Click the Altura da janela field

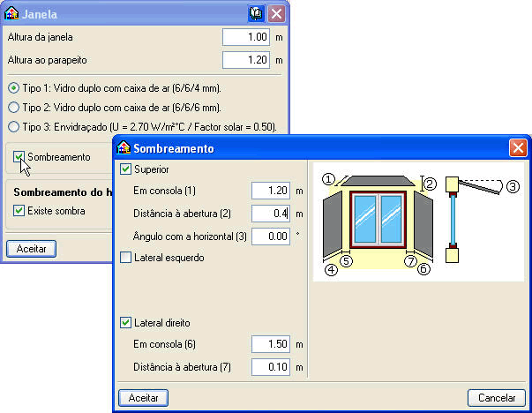click(x=246, y=37)
